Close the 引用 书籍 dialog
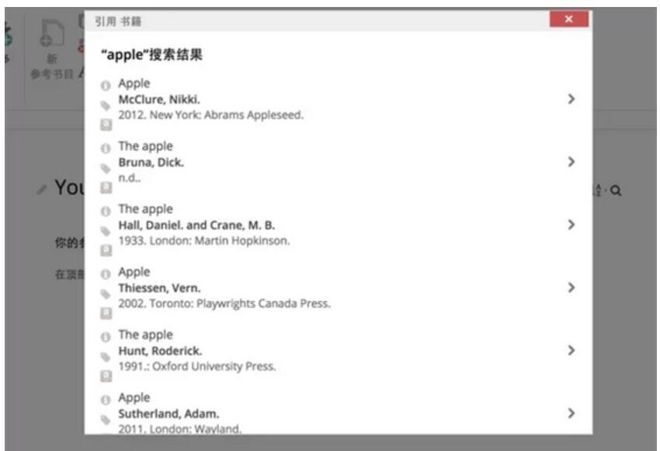The width and height of the screenshot is (660, 451). (x=569, y=19)
